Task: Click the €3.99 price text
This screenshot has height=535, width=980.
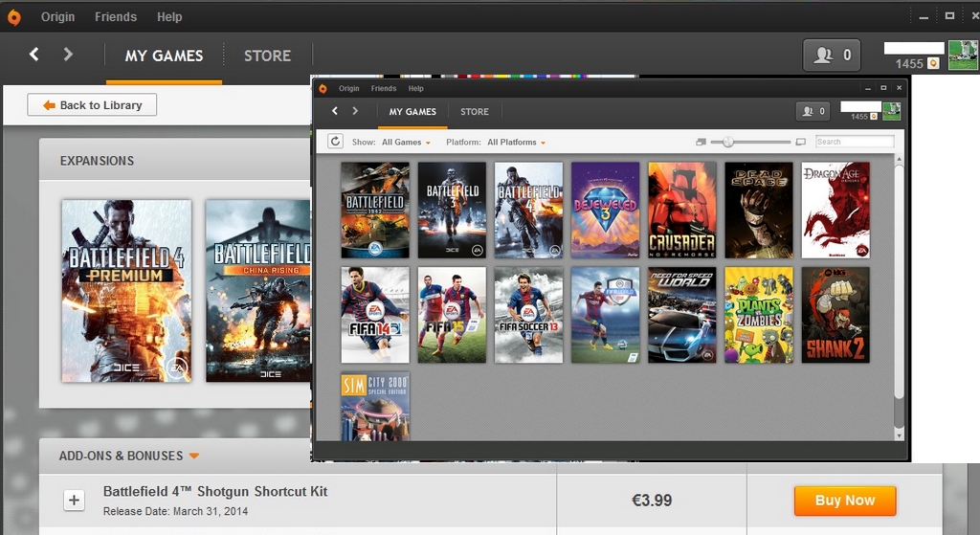Action: (x=651, y=500)
